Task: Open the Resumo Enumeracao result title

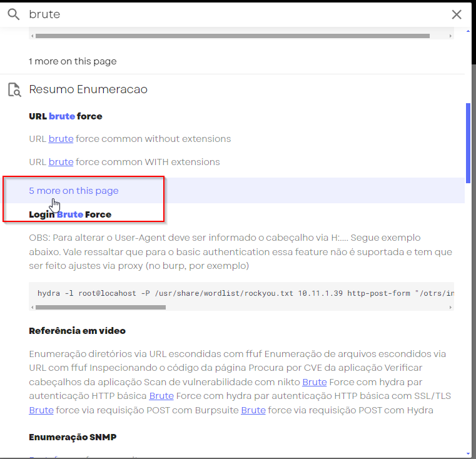Action: 88,89
